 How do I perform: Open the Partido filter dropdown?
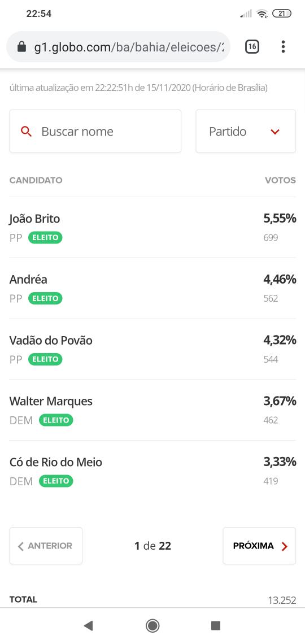246,132
